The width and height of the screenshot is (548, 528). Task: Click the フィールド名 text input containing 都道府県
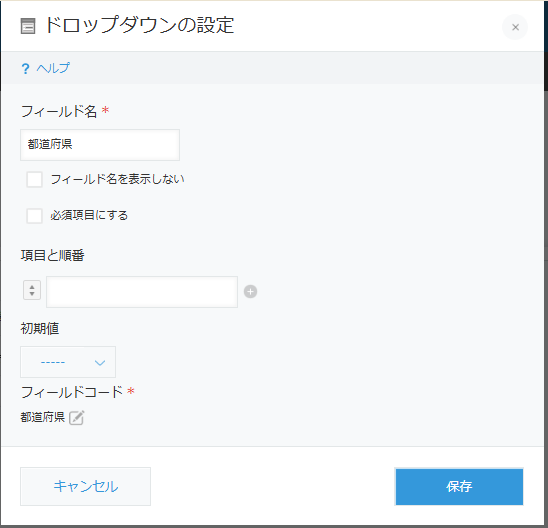click(x=100, y=145)
